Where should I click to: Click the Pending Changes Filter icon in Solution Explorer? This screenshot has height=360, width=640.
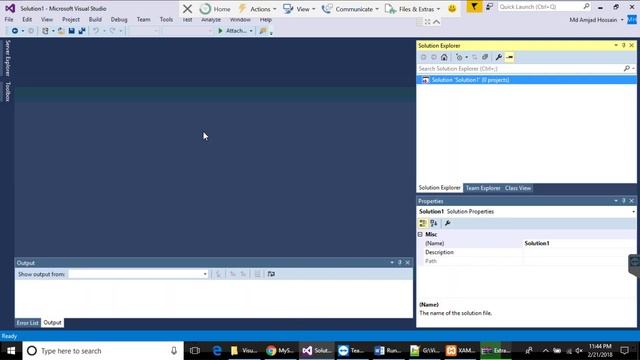[459, 58]
